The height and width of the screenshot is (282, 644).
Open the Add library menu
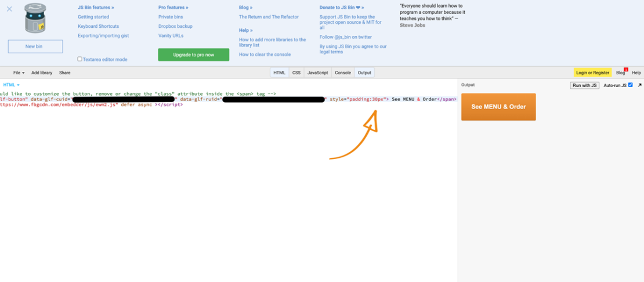(x=42, y=73)
